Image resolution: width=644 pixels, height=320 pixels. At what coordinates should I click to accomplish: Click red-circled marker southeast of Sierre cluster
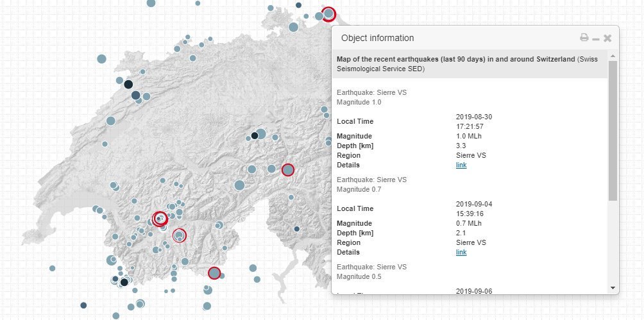(180, 236)
